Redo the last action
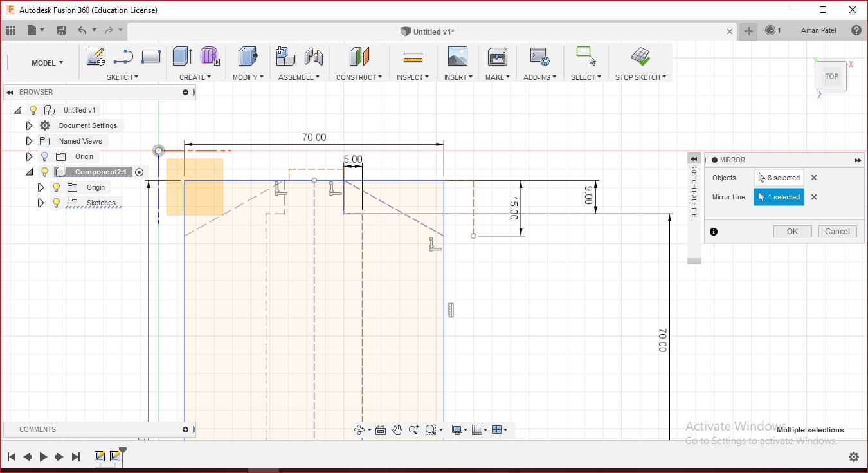The width and height of the screenshot is (868, 473). point(109,30)
